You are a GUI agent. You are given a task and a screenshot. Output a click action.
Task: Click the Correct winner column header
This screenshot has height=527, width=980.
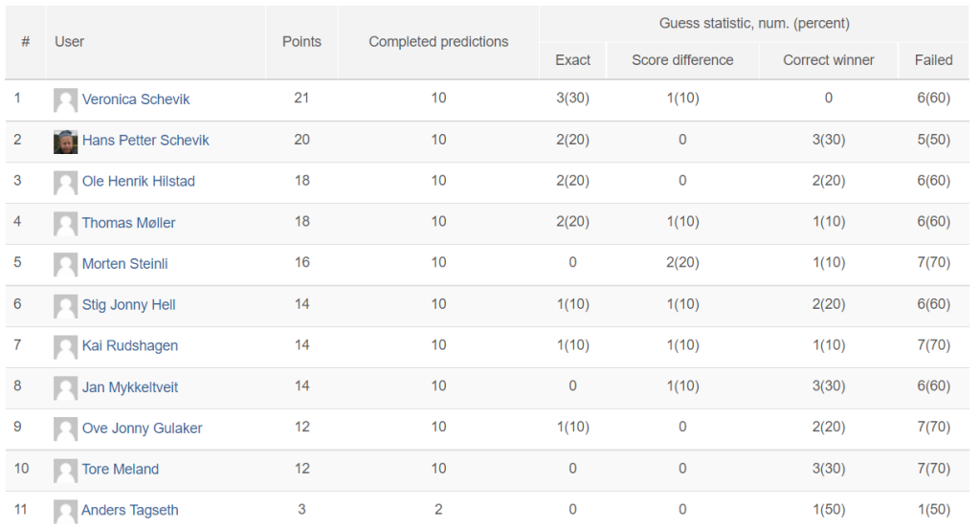828,60
